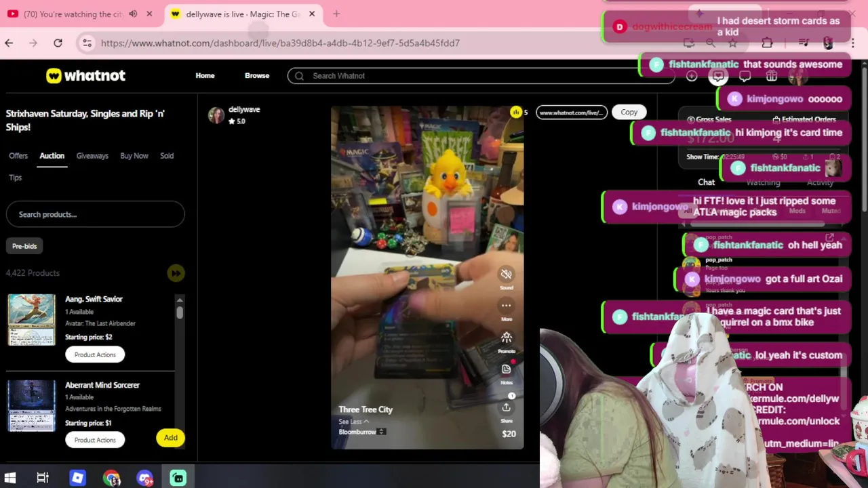The image size is (868, 488).
Task: Open Aberrant Mind Sorcerer card thumbnail
Action: coord(31,405)
